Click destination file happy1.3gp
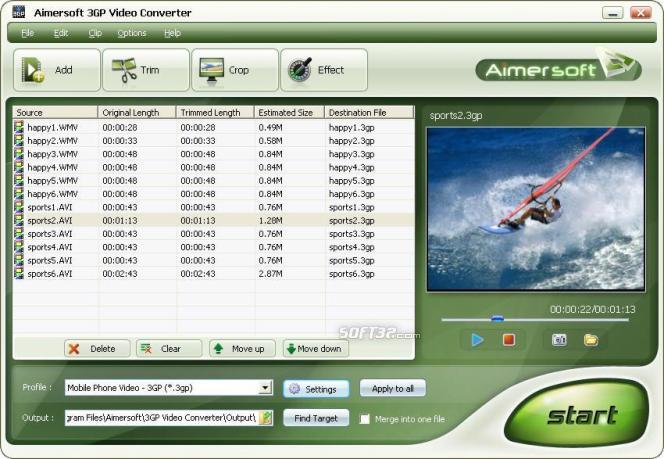This screenshot has height=459, width=664. [x=351, y=127]
